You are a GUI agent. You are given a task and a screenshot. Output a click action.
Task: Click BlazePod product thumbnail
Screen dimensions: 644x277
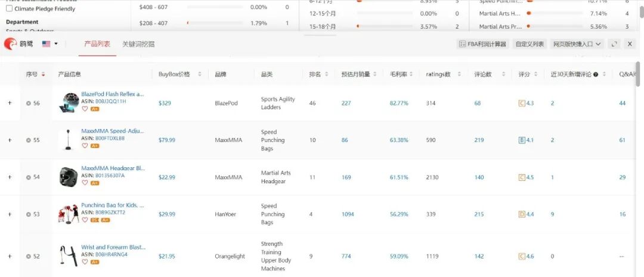click(69, 103)
